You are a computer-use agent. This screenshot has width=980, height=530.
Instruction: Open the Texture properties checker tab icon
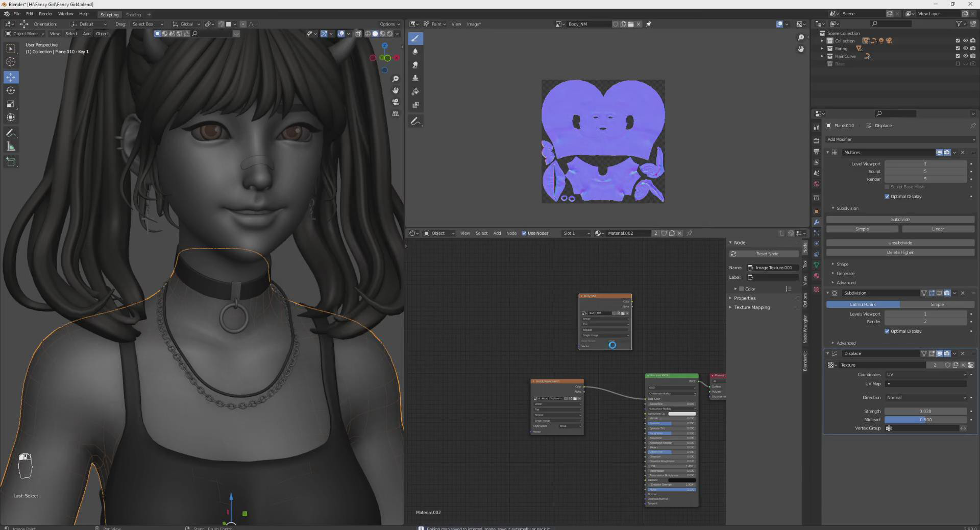(x=817, y=290)
